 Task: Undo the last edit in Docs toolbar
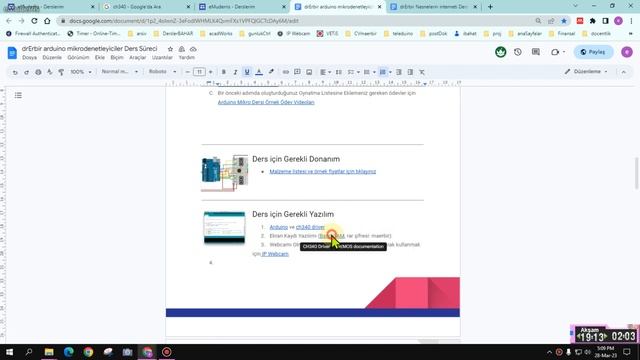[x=15, y=72]
